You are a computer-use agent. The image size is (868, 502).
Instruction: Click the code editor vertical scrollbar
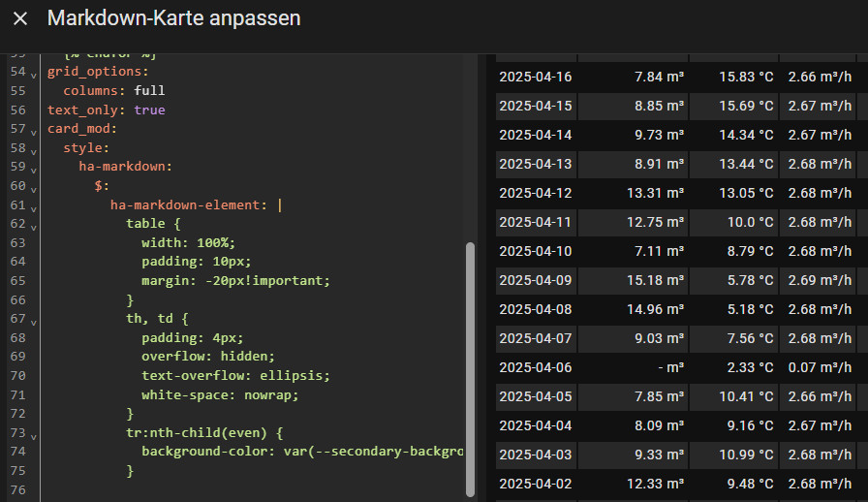pos(471,368)
